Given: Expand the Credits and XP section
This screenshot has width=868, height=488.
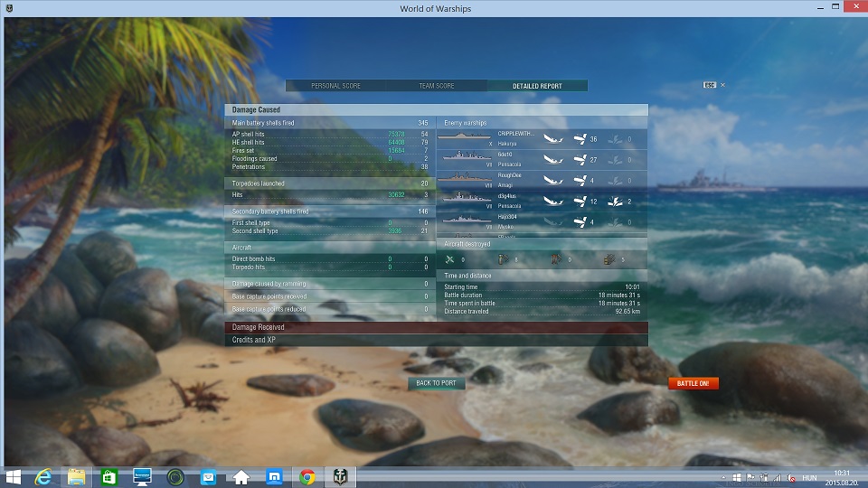Looking at the screenshot, I should click(x=436, y=340).
